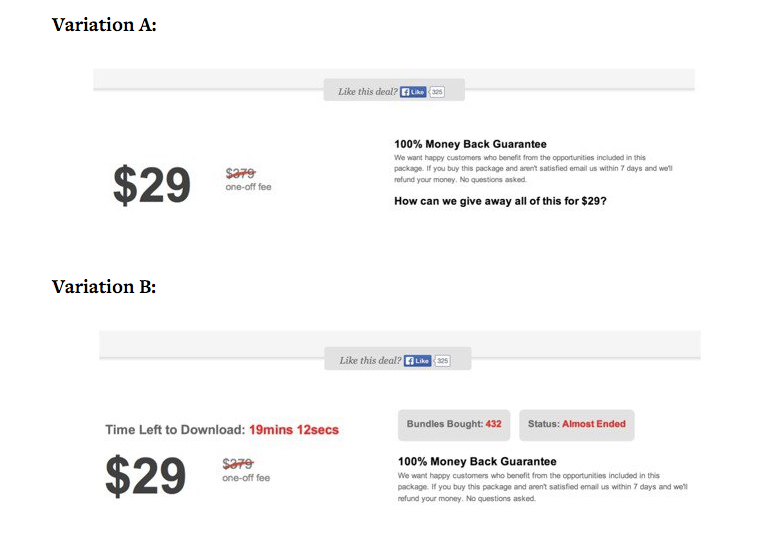760x541 pixels.
Task: Click 'one-off fee' label in Variation A
Action: (x=248, y=187)
